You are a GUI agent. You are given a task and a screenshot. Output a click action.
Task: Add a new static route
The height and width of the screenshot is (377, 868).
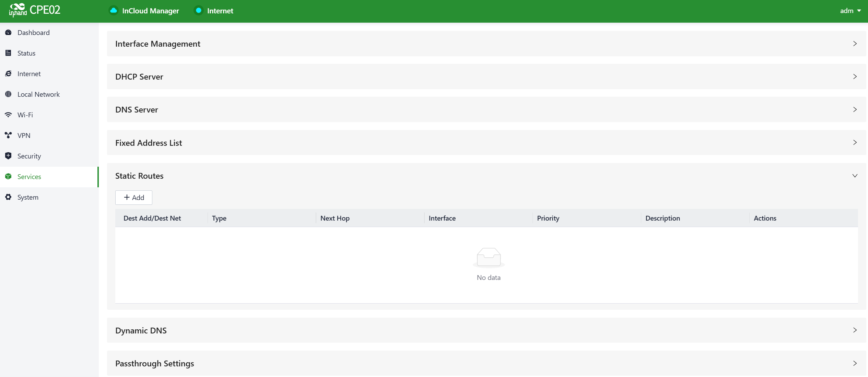coord(134,198)
